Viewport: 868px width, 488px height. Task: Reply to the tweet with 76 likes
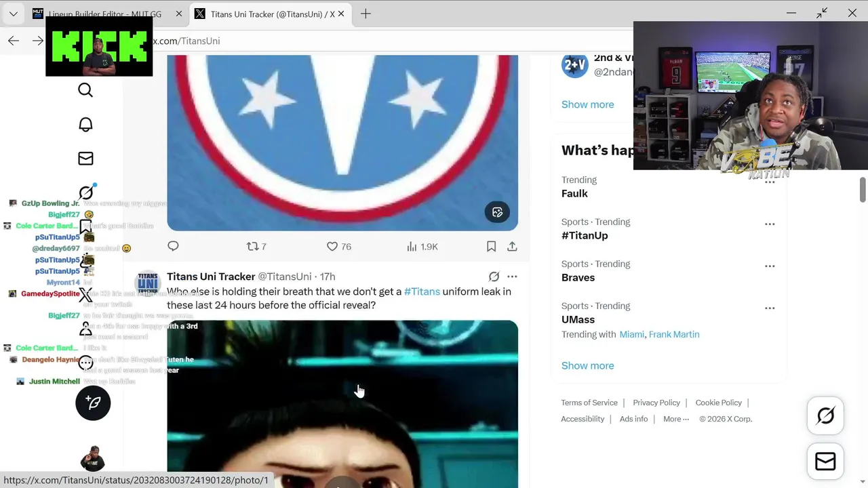[x=173, y=246]
